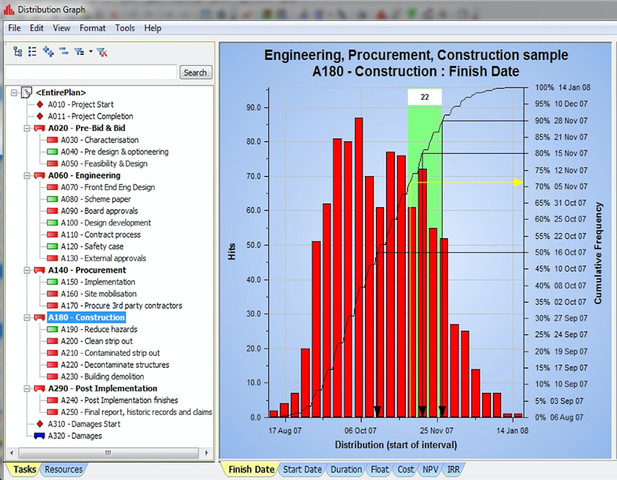Image resolution: width=617 pixels, height=480 pixels.
Task: Open the File menu
Action: 15,28
